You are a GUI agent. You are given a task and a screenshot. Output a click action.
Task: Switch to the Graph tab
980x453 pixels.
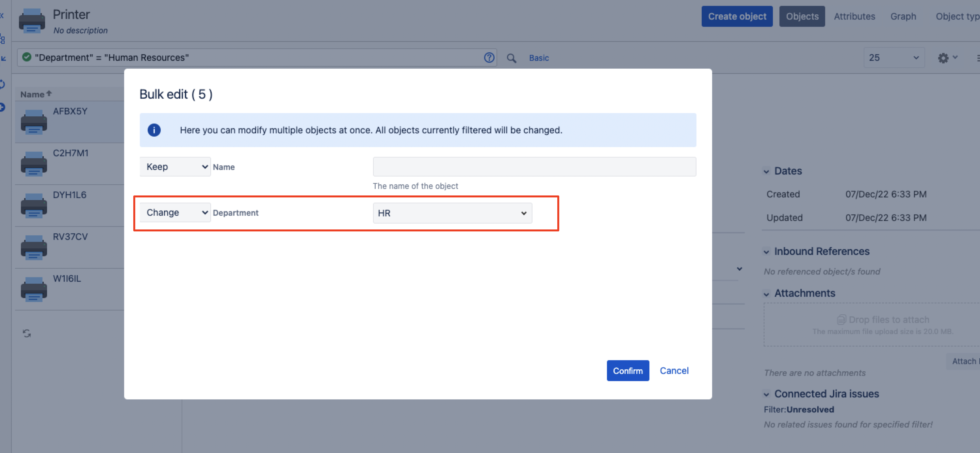pos(903,16)
